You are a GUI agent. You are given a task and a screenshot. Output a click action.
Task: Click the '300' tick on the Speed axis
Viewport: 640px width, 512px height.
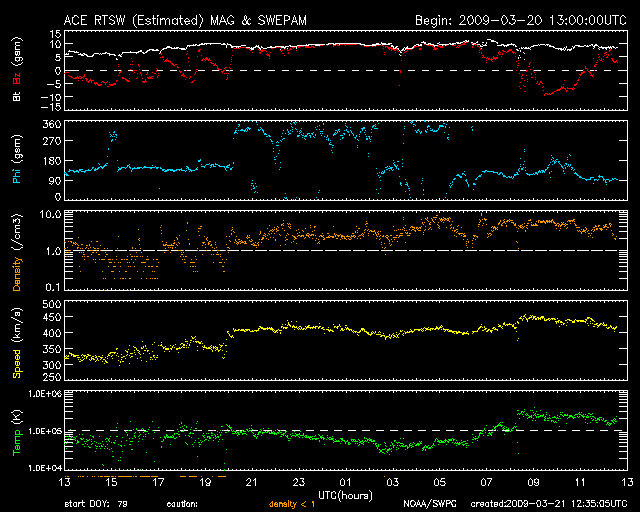coord(52,365)
